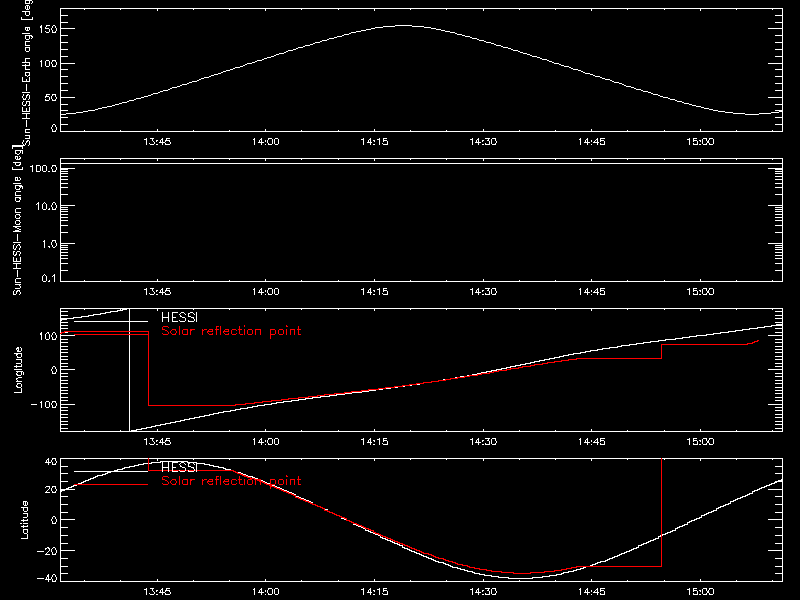The height and width of the screenshot is (600, 800).
Task: Click the red vertical jump line in Latitude plot
Action: coord(662,512)
